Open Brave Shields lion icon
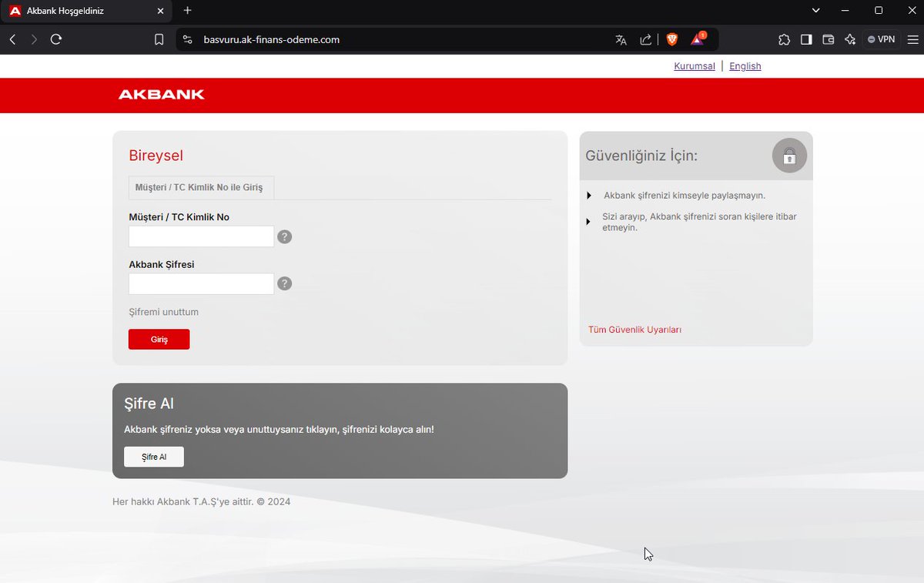Viewport: 924px width, 583px height. 671,39
